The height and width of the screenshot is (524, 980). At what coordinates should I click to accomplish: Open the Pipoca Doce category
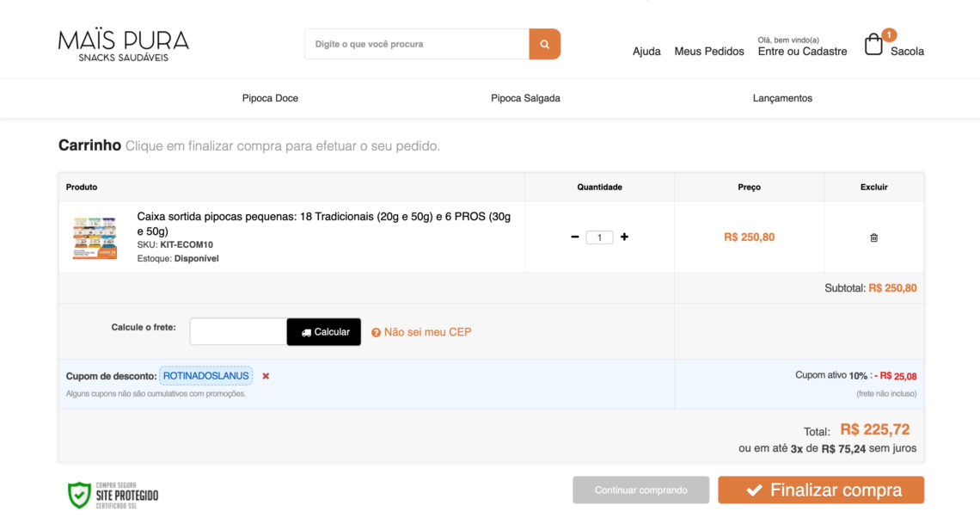pos(270,98)
